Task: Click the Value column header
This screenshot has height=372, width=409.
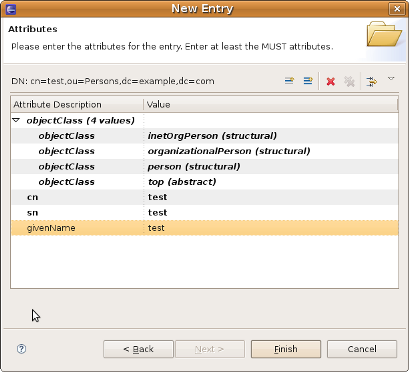Action: 270,105
